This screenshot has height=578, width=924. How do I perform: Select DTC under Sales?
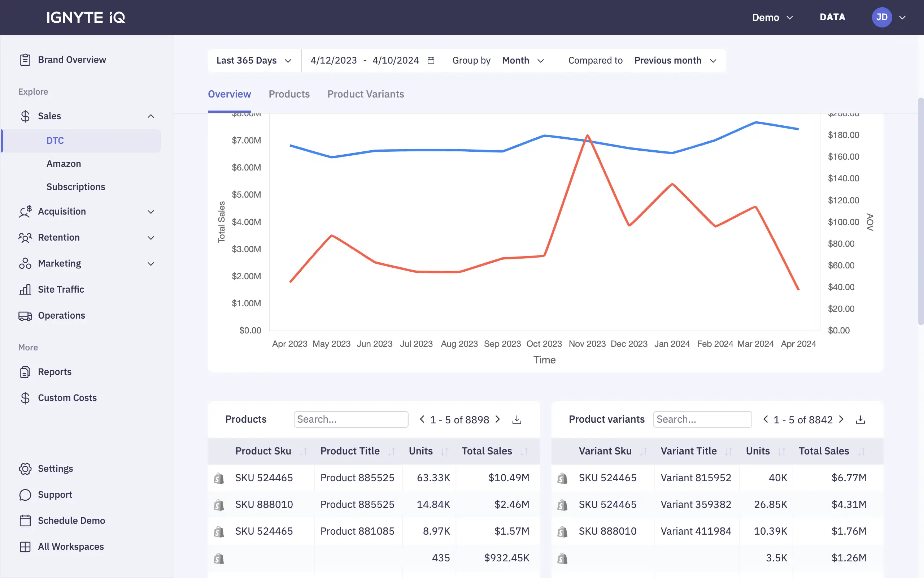click(82, 141)
